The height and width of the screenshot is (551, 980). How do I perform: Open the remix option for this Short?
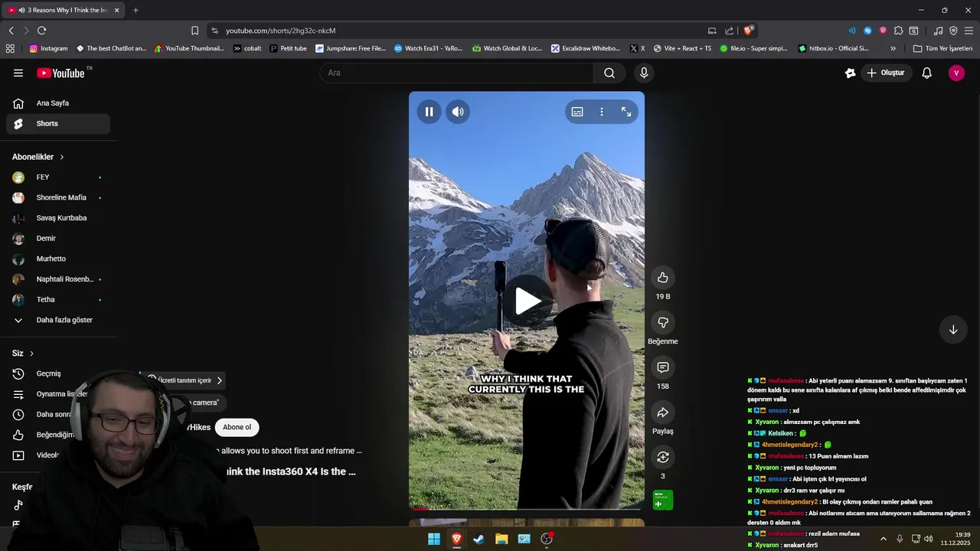coord(663,458)
